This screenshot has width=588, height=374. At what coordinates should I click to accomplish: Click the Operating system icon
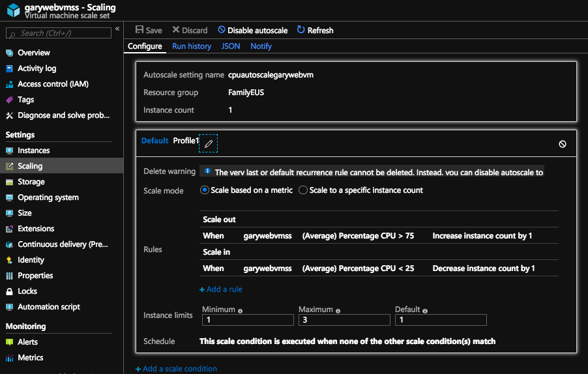(9, 197)
